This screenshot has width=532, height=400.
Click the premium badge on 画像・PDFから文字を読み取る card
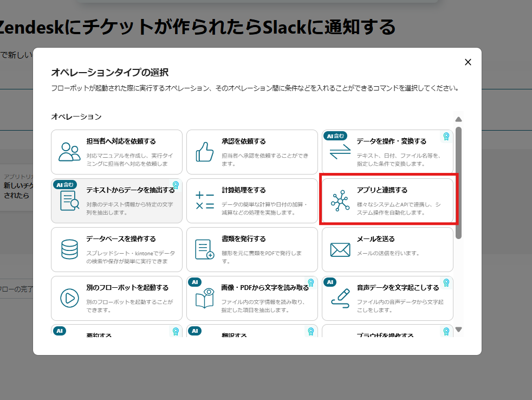(x=311, y=282)
